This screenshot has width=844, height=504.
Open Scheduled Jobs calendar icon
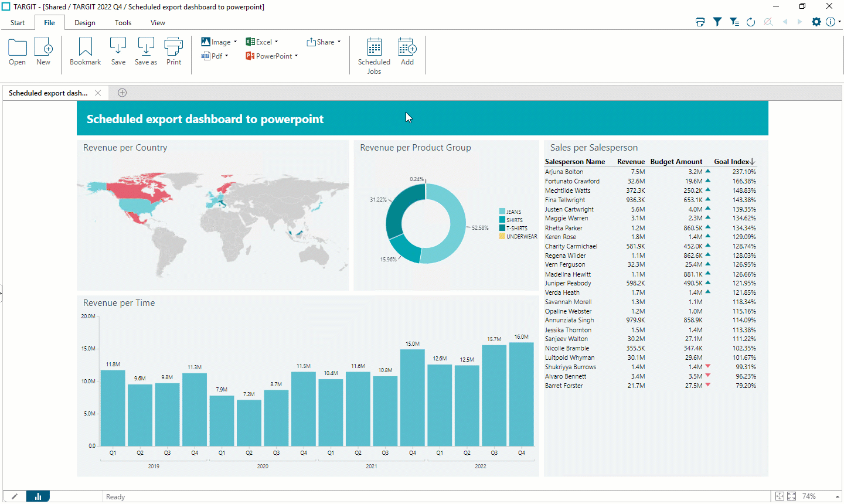click(x=374, y=56)
